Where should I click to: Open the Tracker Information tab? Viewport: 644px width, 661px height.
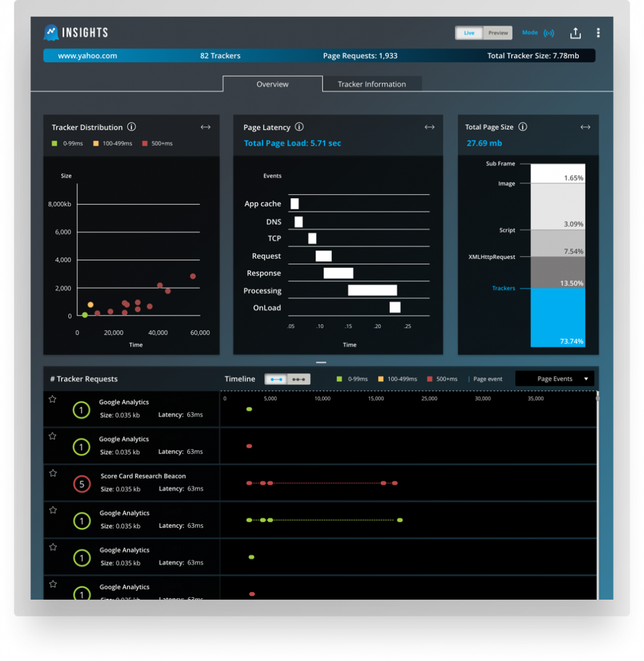point(372,84)
